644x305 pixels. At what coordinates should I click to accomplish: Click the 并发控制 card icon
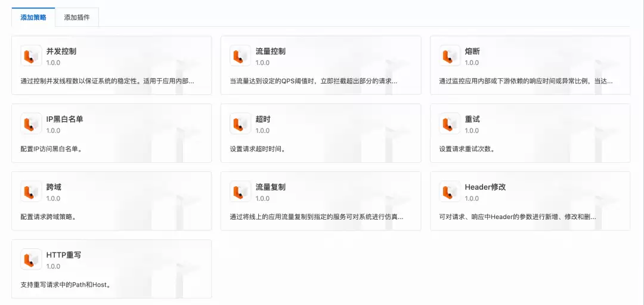click(x=31, y=56)
